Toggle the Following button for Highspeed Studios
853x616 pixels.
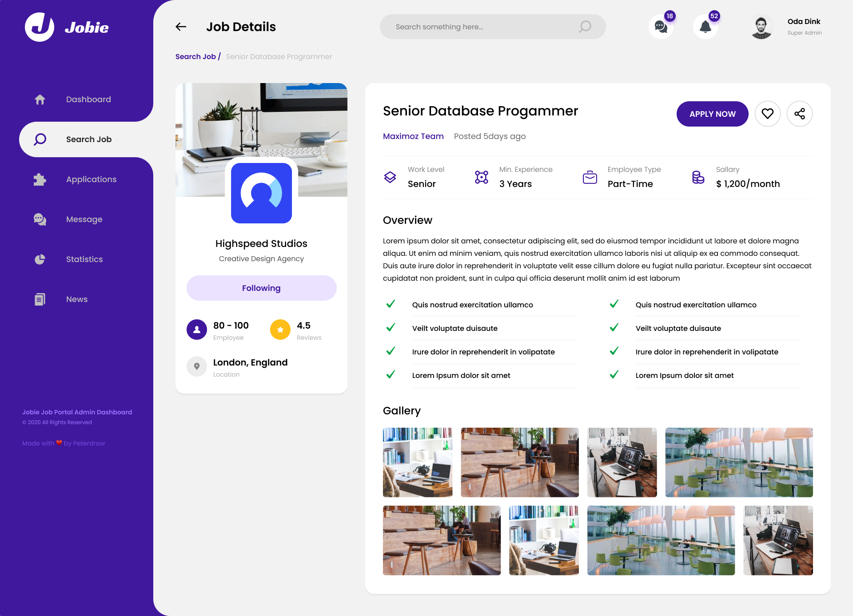click(261, 288)
